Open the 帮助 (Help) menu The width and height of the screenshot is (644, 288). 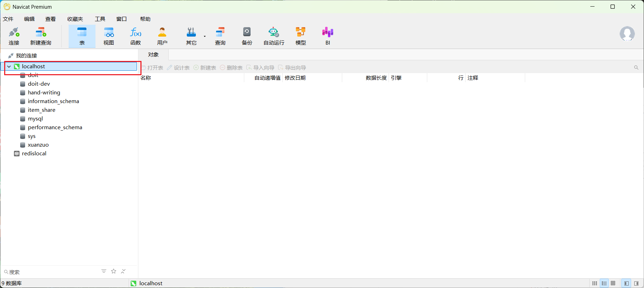tap(145, 19)
